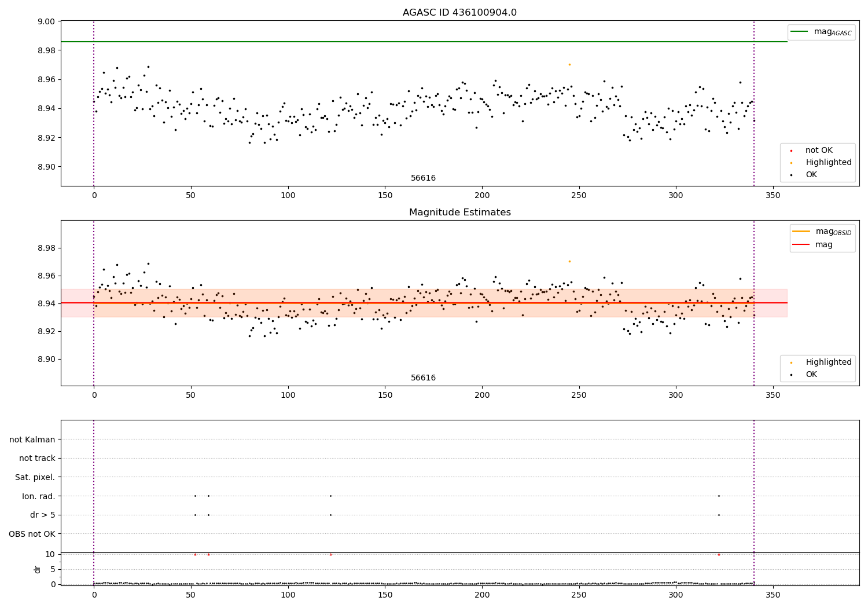Viewport: 868px width, 608px height.
Task: Click the dr > 5 dot near x=122
Action: pos(330,515)
